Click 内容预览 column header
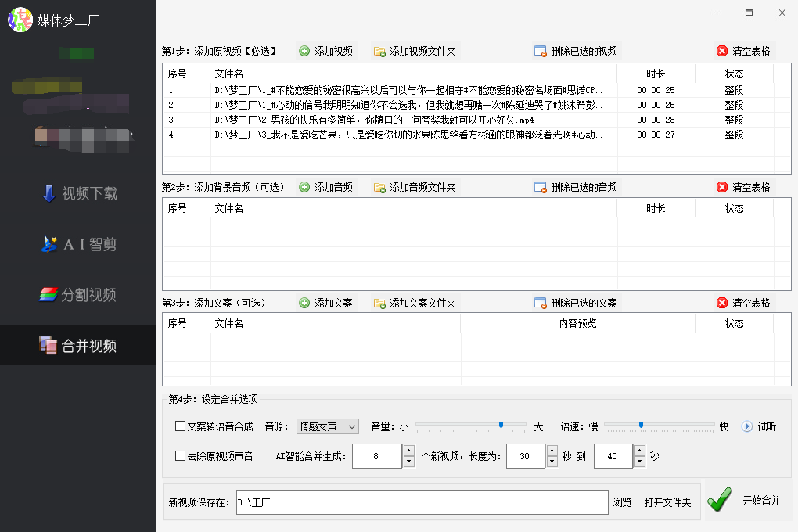Screen dimensions: 798x532 [577, 323]
